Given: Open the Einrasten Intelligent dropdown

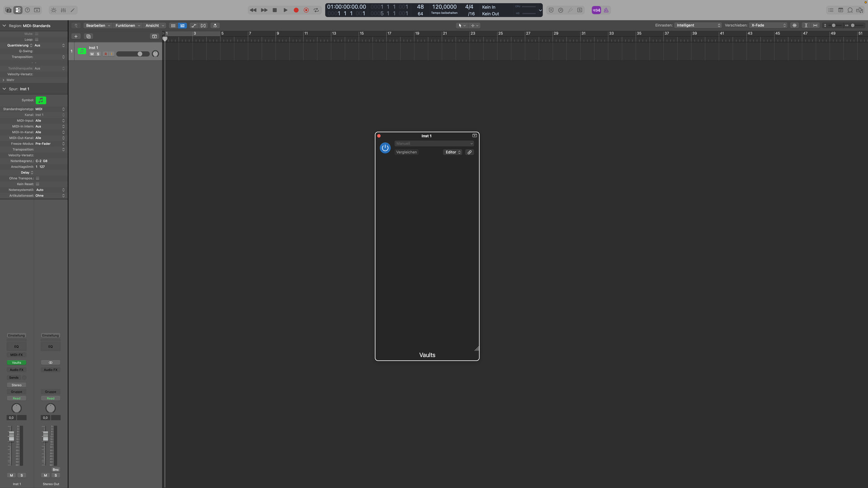Looking at the screenshot, I should pos(698,25).
